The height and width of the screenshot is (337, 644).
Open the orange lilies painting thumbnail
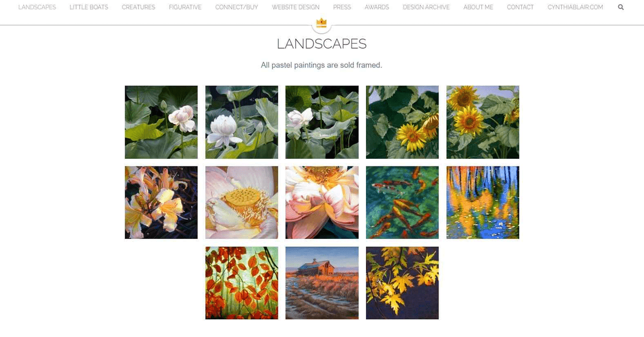click(x=161, y=203)
